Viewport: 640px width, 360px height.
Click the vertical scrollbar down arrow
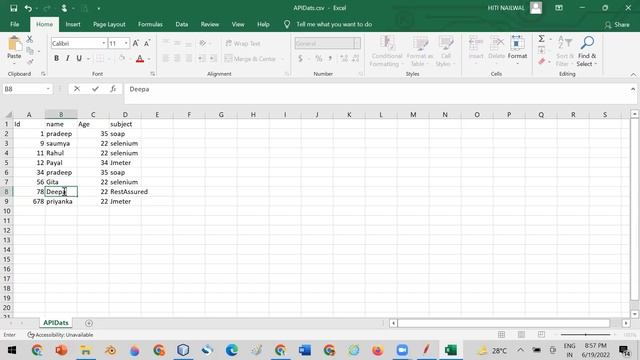click(634, 314)
